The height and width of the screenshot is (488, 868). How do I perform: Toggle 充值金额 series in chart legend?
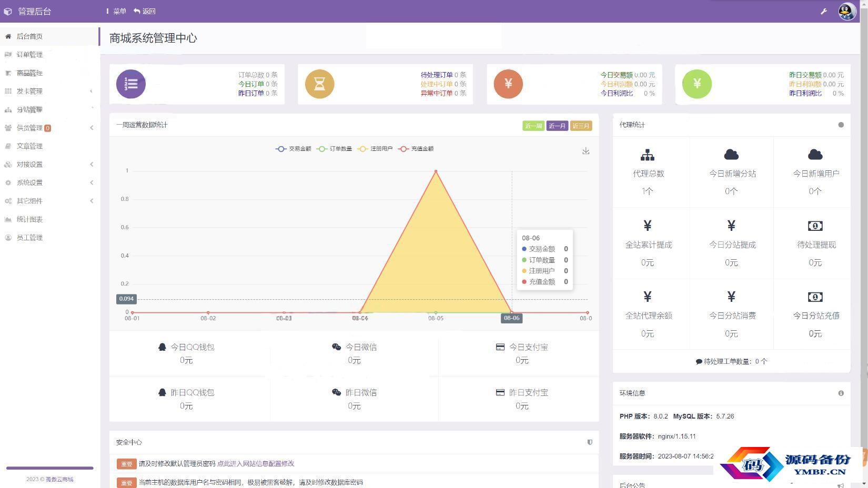[416, 149]
